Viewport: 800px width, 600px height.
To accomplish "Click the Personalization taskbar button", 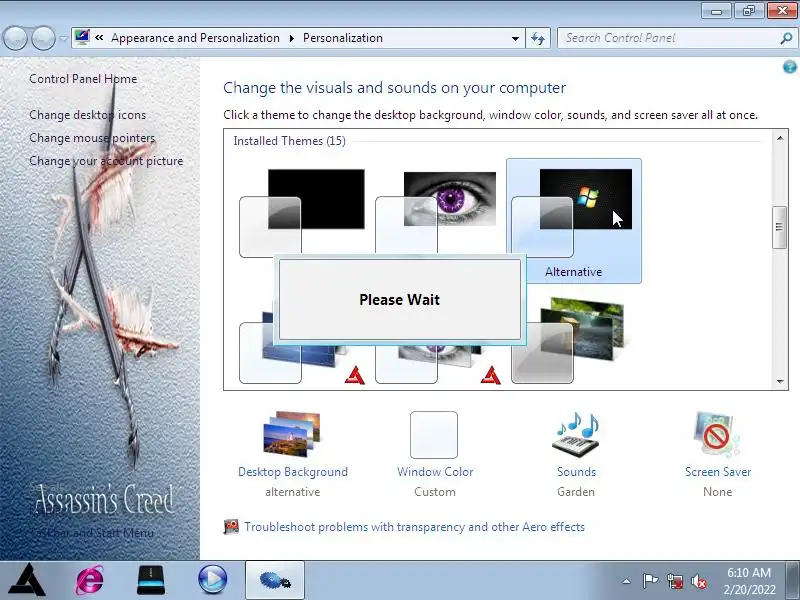I will click(275, 580).
